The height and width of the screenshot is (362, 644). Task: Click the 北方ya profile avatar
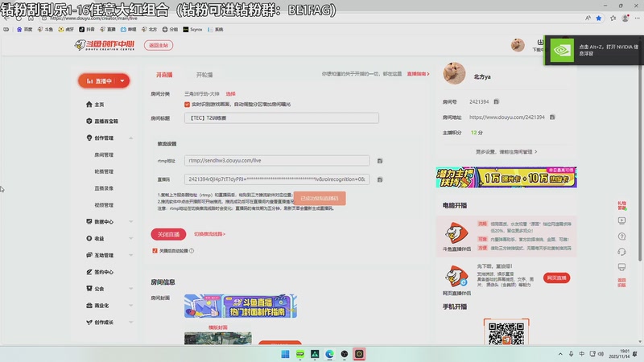tap(454, 73)
